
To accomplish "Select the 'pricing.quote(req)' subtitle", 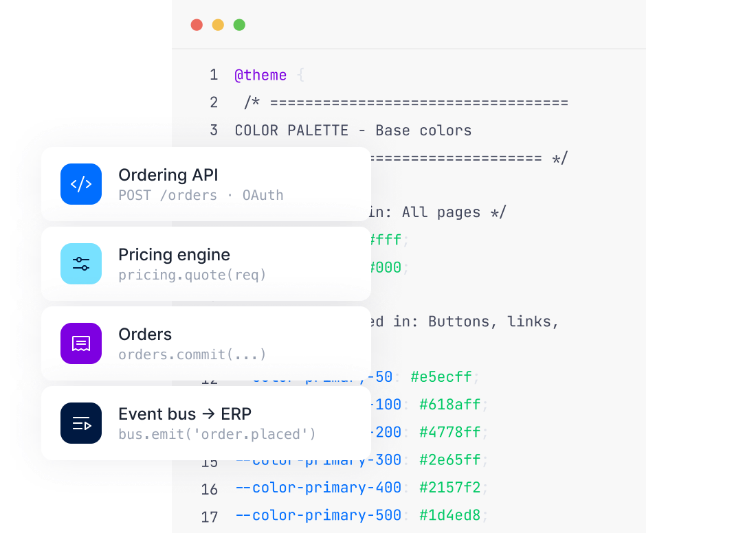I will [192, 275].
